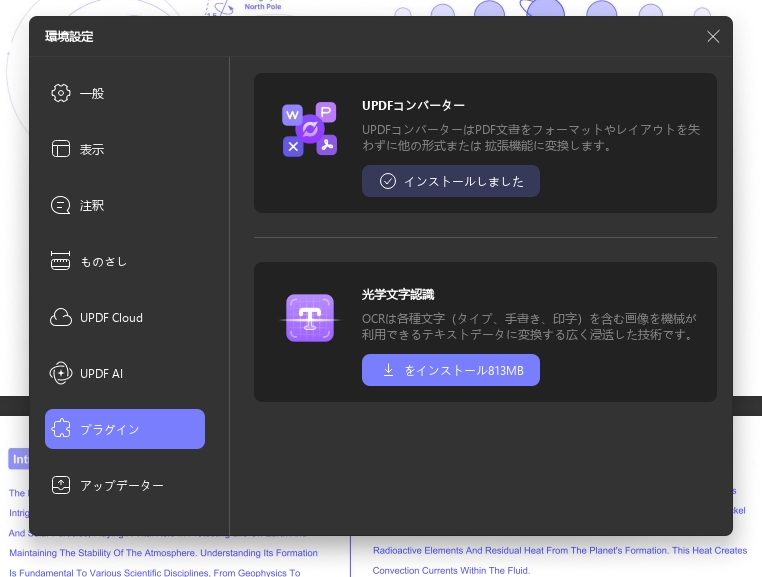The height and width of the screenshot is (577, 762).
Task: Open the 一般 general settings tab
Action: point(125,93)
